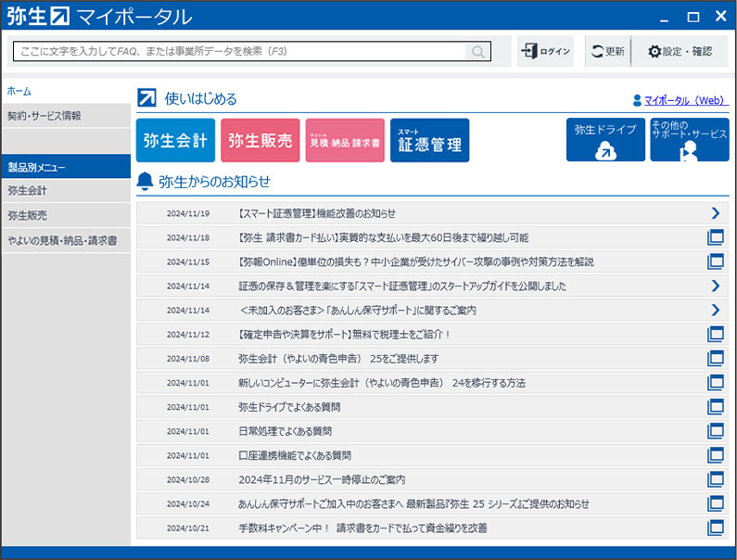The height and width of the screenshot is (560, 737).
Task: Open window icon for 口座連携機能でよくある質問
Action: coord(716,455)
